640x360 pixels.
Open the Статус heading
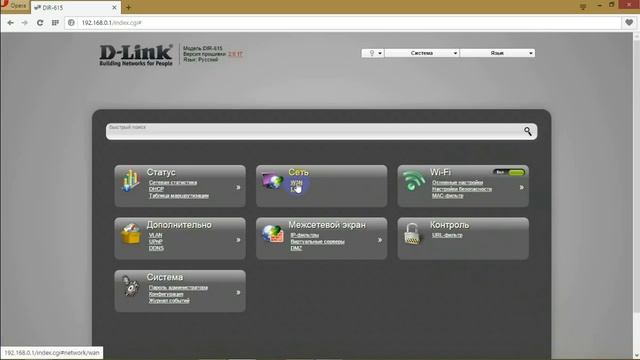(161, 172)
